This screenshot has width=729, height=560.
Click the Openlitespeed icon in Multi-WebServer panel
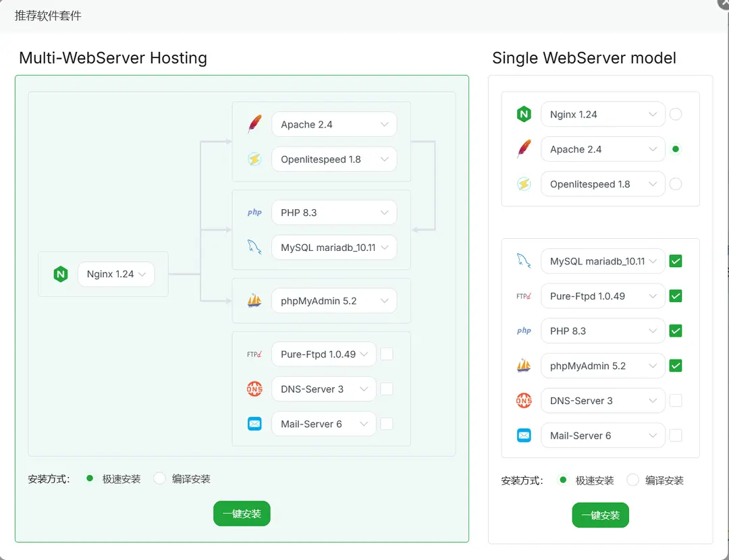coord(254,159)
